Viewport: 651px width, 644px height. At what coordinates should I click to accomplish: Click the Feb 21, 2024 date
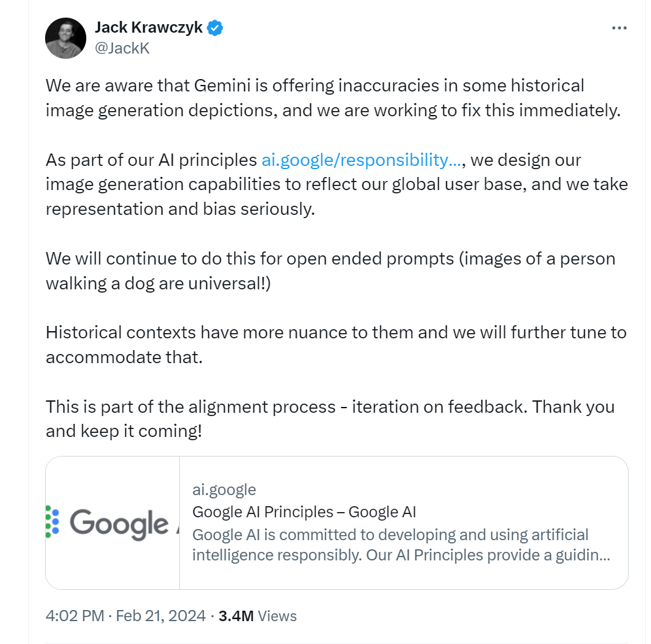[161, 616]
